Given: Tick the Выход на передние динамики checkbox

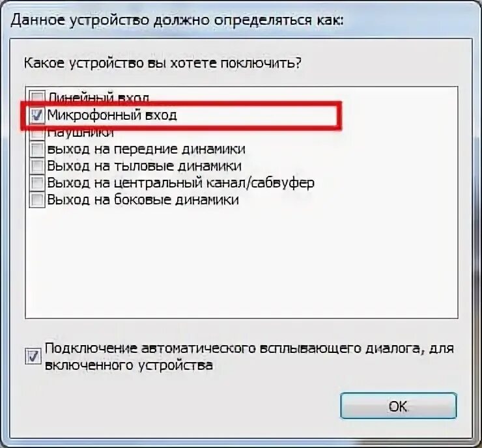Looking at the screenshot, I should pyautogui.click(x=37, y=149).
